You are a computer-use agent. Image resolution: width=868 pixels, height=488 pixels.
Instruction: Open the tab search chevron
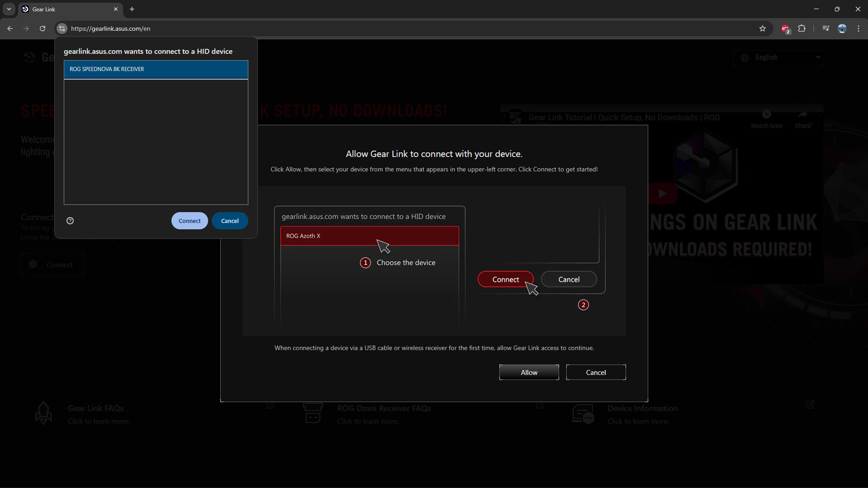pos(9,9)
